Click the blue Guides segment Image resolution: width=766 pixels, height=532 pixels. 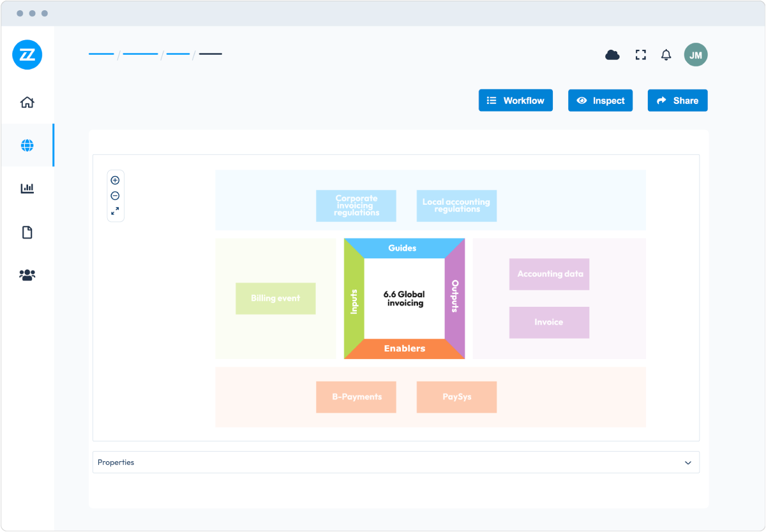coord(403,248)
